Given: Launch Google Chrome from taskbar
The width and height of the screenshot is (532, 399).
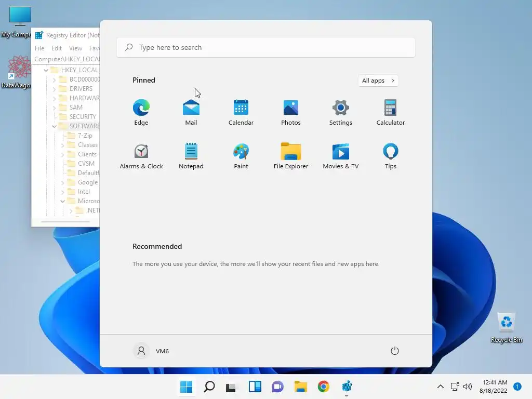Looking at the screenshot, I should [x=323, y=387].
